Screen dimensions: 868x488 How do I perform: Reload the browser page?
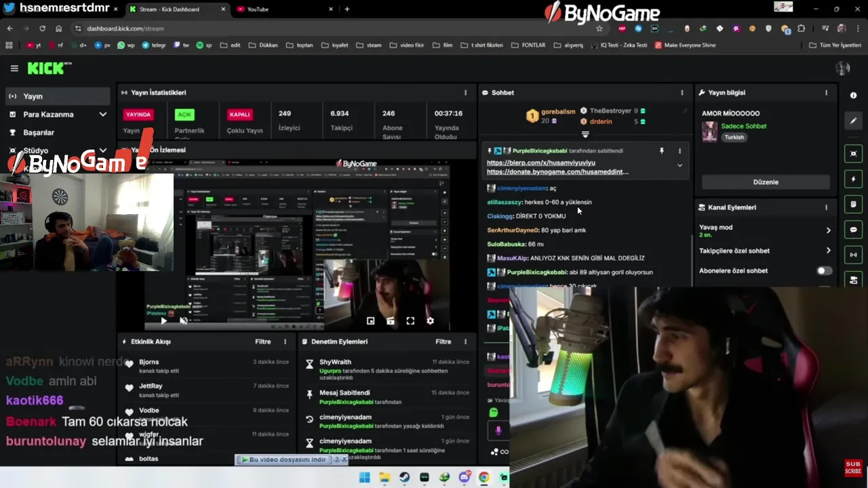(42, 28)
